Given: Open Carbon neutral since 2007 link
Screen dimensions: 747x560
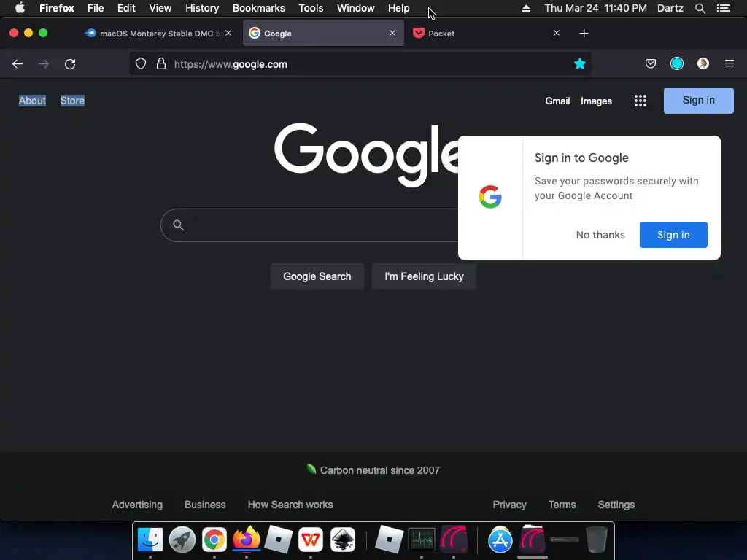Looking at the screenshot, I should pyautogui.click(x=373, y=470).
